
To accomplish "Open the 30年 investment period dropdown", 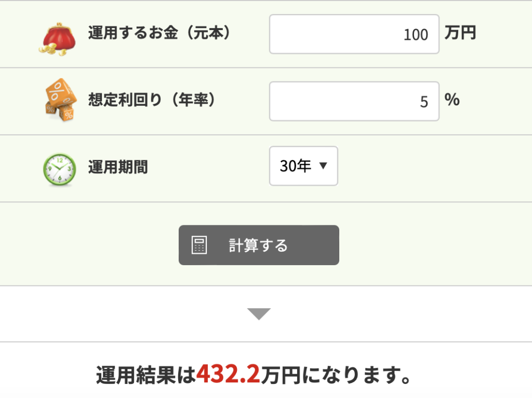I will click(x=303, y=166).
